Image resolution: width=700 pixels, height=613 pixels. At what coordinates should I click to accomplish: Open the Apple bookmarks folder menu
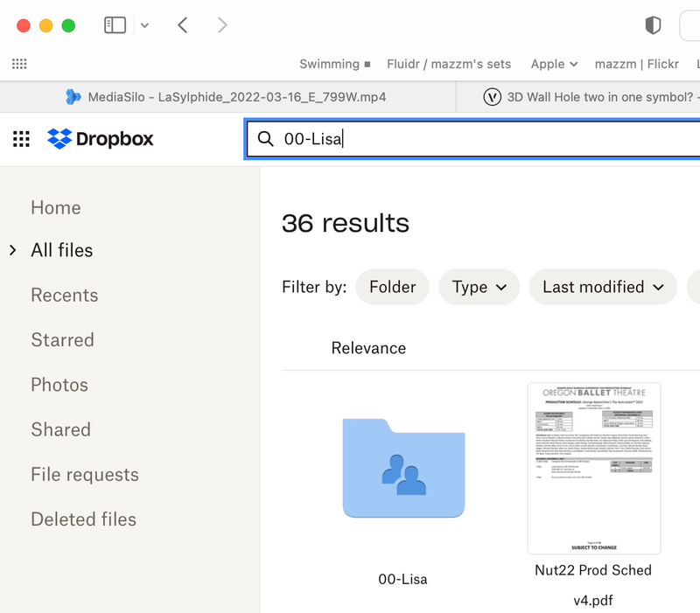[x=553, y=63]
